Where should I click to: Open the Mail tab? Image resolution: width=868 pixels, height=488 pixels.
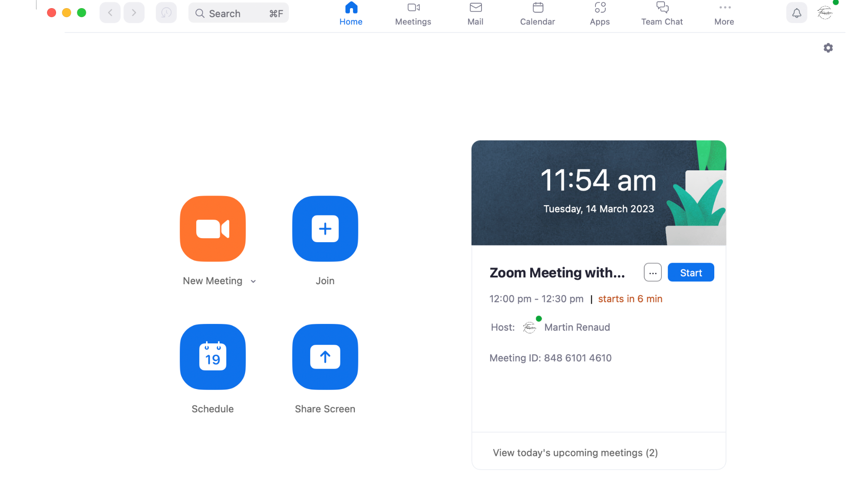tap(475, 14)
